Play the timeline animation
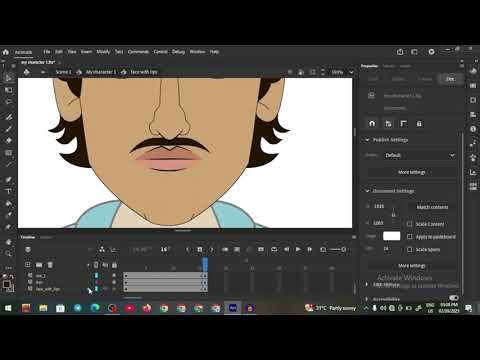This screenshot has height=360, width=480. coord(298,249)
